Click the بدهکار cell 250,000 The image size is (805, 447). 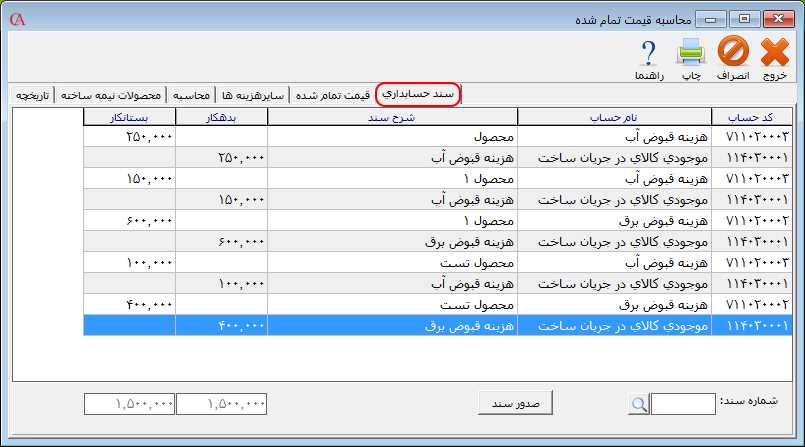[221, 158]
